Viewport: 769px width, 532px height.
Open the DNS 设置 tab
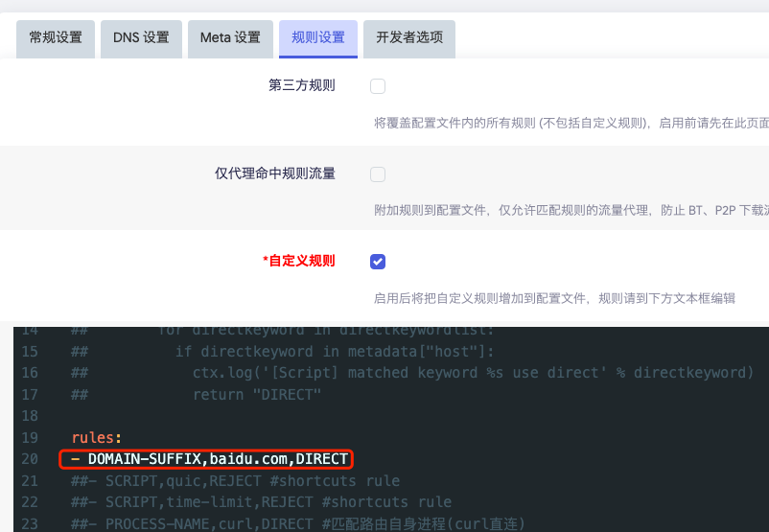[141, 38]
